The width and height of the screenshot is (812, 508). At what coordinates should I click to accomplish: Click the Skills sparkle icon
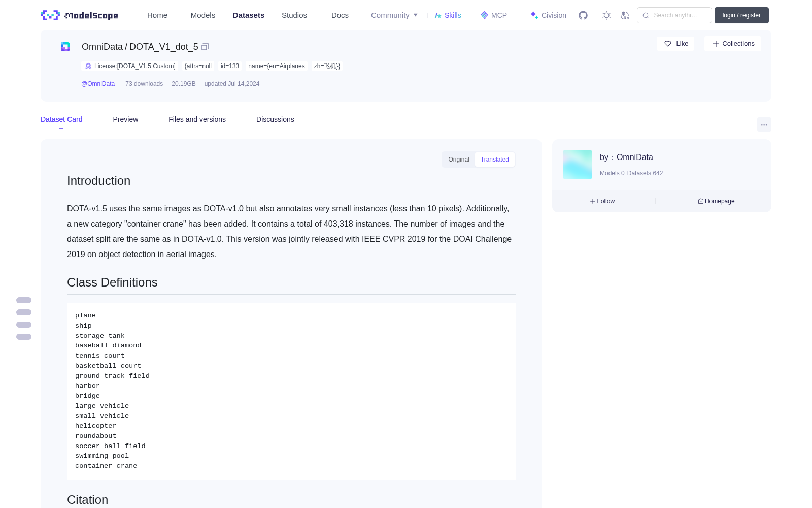(x=438, y=15)
